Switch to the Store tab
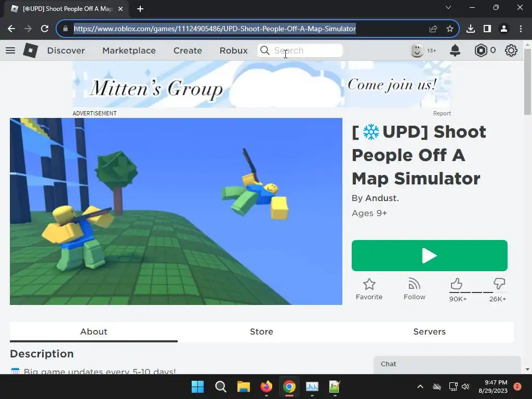 (262, 331)
